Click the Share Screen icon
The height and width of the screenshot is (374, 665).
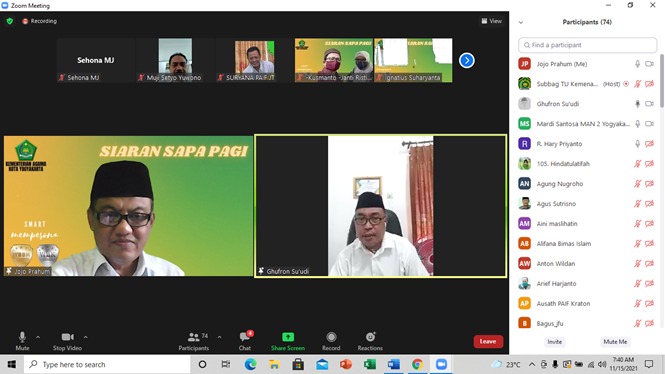(x=288, y=337)
